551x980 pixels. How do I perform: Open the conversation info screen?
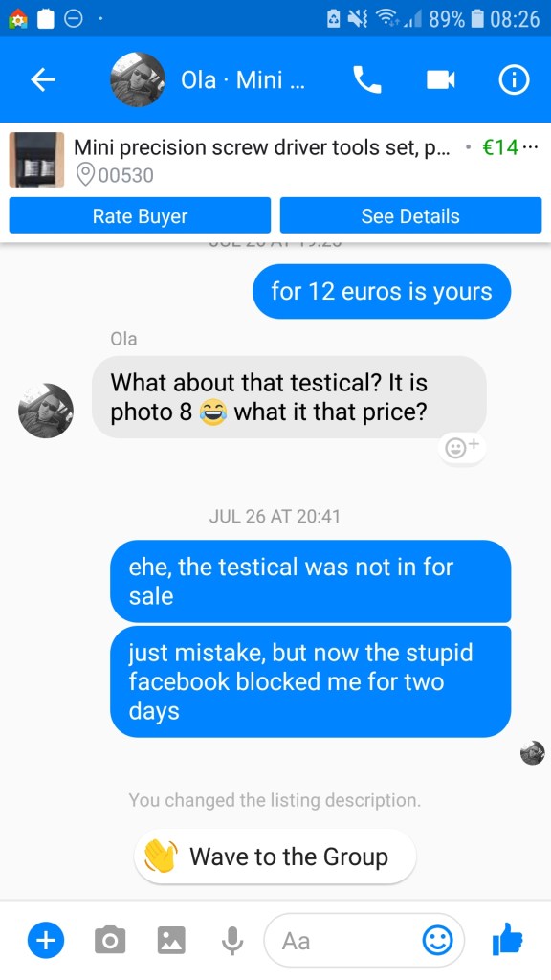point(513,80)
